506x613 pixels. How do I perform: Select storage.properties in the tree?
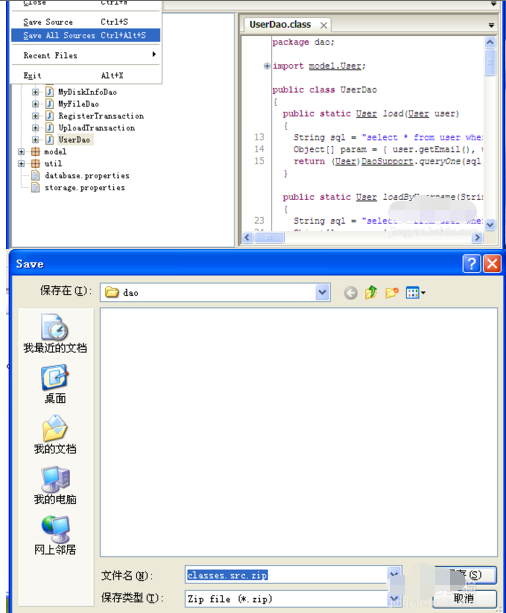[x=85, y=188]
